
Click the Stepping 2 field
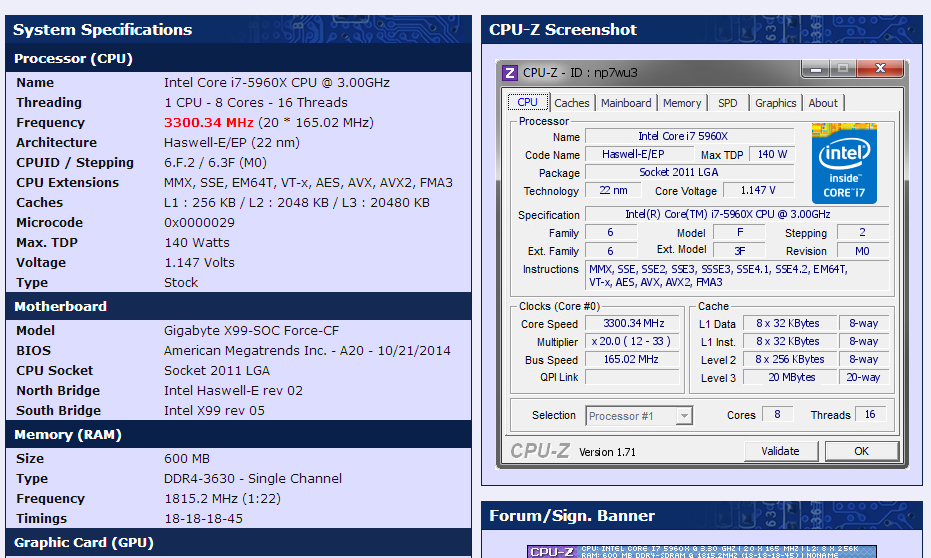pyautogui.click(x=863, y=233)
